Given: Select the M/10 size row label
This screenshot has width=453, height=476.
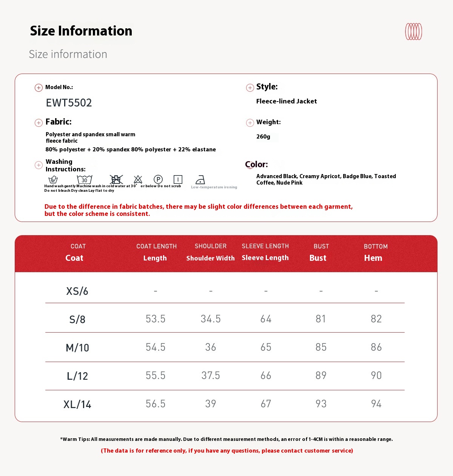Looking at the screenshot, I should [77, 348].
